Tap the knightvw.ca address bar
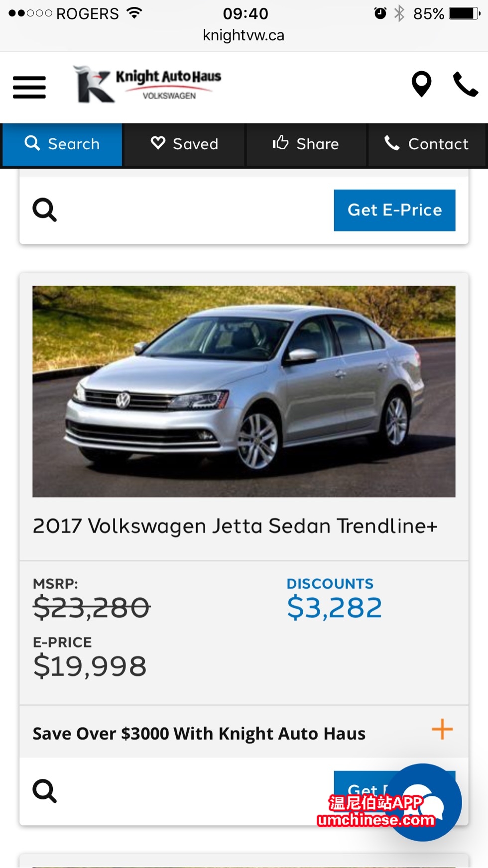 244,35
